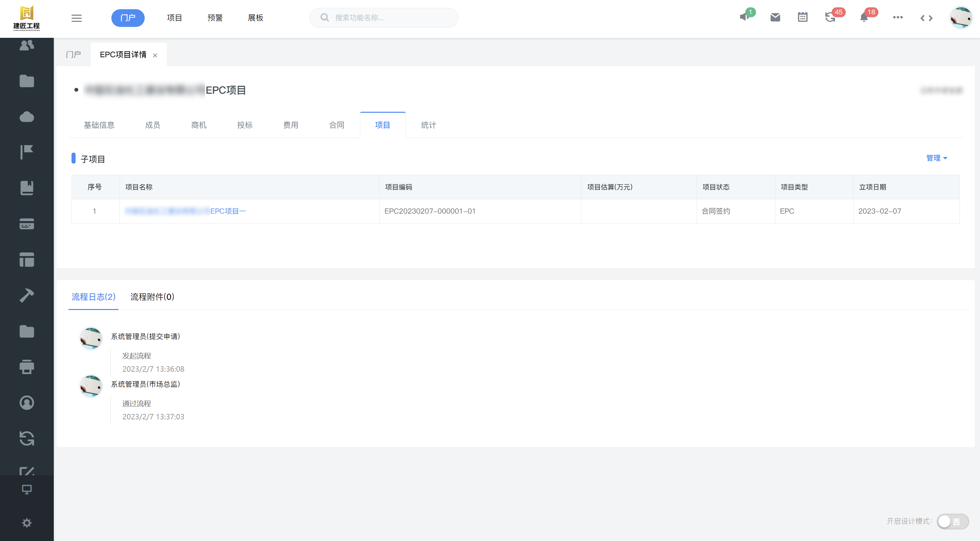Screen dimensions: 980x541
Task: Click the hammer icon in sidebar
Action: (27, 295)
